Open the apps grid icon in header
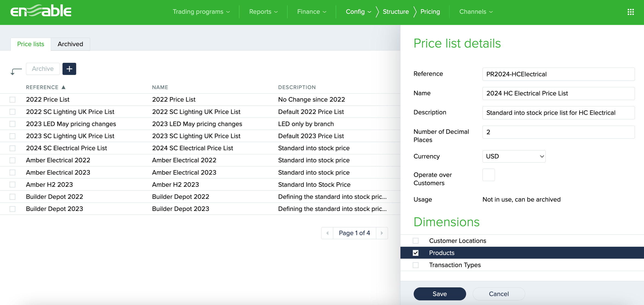 pyautogui.click(x=630, y=12)
